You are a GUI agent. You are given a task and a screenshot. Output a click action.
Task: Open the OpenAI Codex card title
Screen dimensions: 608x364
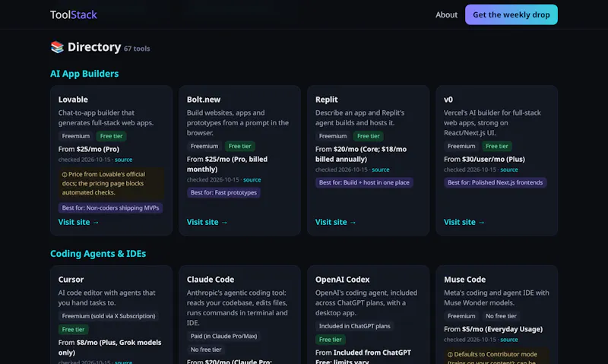pos(343,279)
